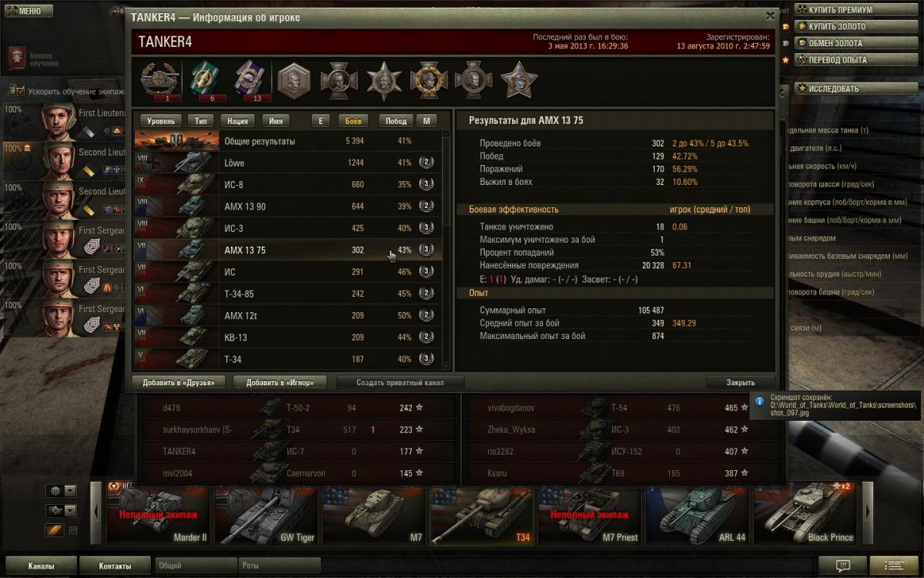Click the Добавить в «Друзья» button
Image resolution: width=924 pixels, height=578 pixels.
pos(179,382)
